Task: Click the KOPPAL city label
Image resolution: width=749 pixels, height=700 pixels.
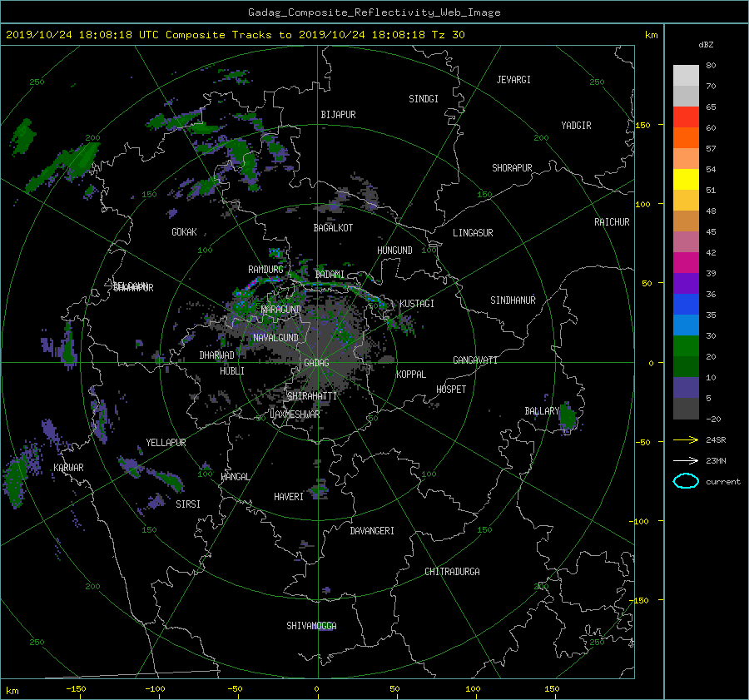Action: [x=411, y=374]
